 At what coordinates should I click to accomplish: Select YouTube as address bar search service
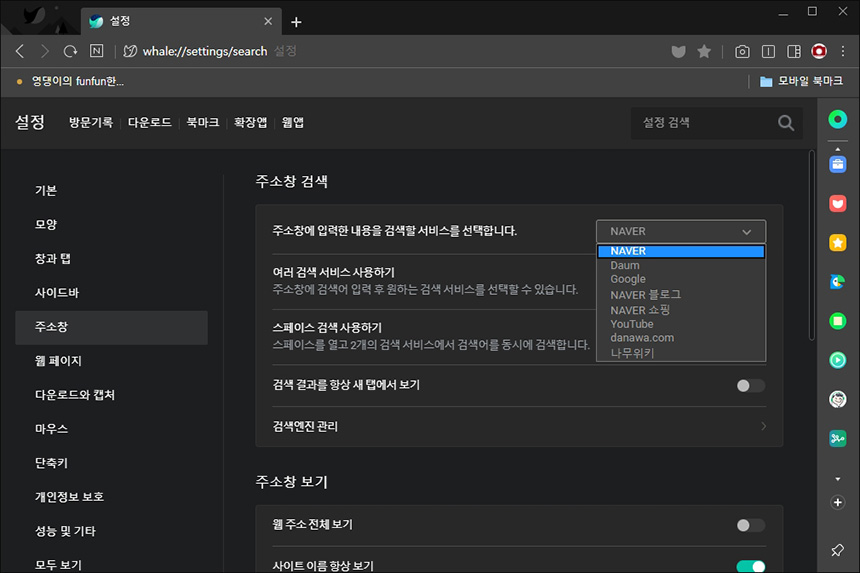tap(681, 324)
